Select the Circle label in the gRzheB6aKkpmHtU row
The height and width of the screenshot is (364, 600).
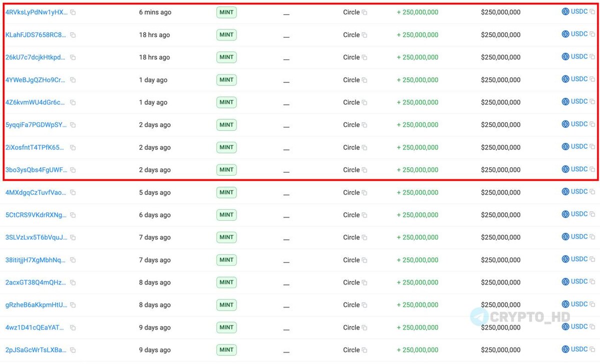[x=351, y=305]
